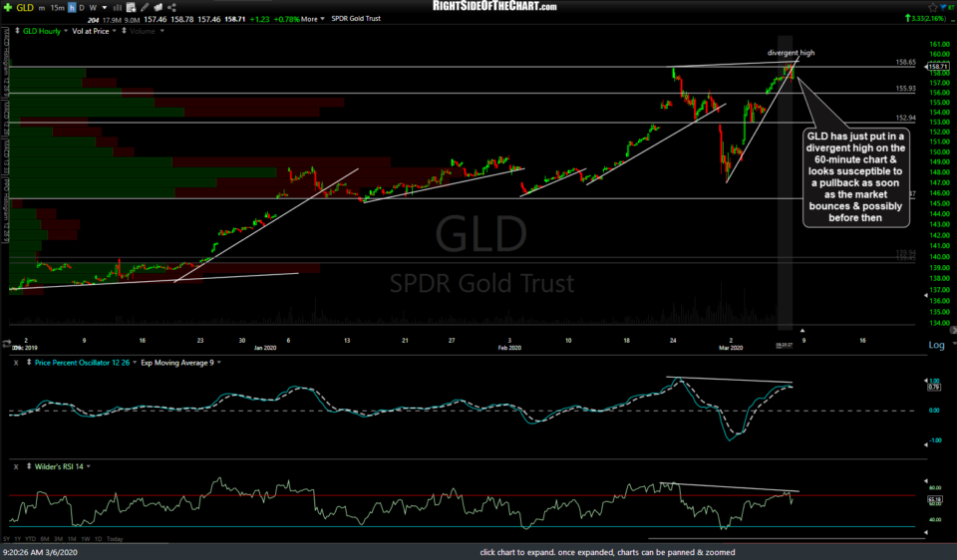Click the green RT real-time indicator
Image resolution: width=957 pixels, height=560 pixels.
[951, 7]
